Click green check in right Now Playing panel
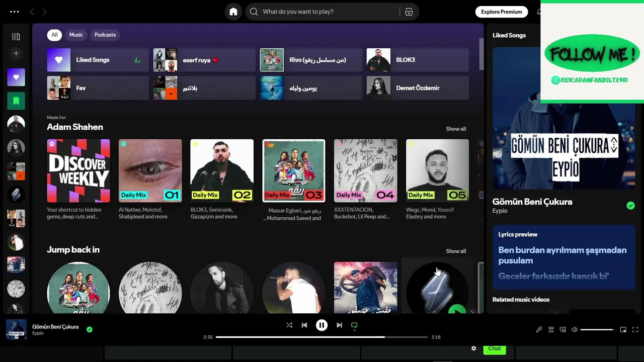Screen dimensions: 644x362 pyautogui.click(x=630, y=205)
